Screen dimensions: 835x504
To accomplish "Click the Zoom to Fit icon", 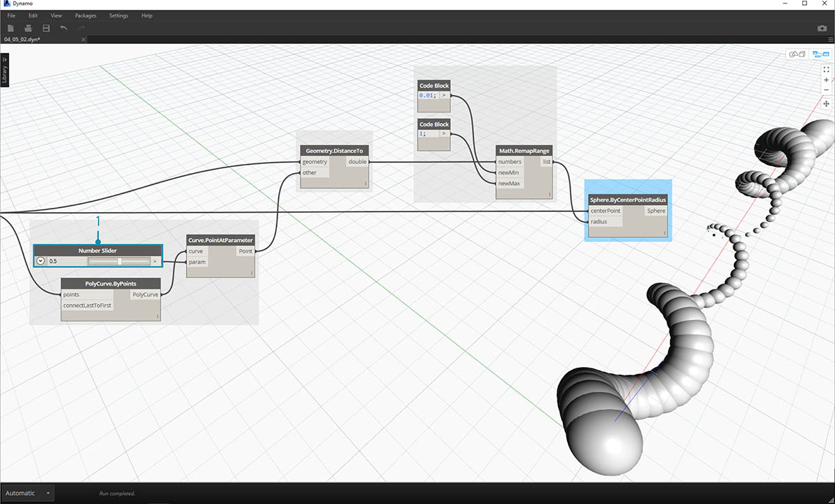I will (x=826, y=70).
